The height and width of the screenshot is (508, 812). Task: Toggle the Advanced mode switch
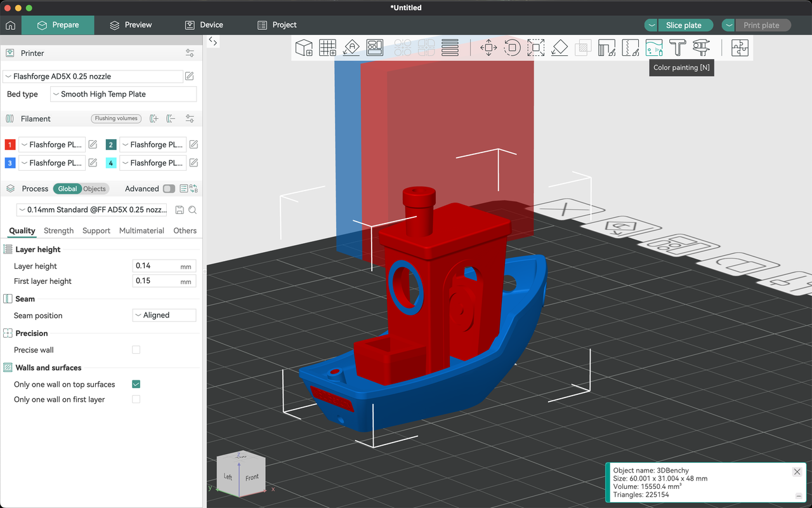click(x=169, y=189)
